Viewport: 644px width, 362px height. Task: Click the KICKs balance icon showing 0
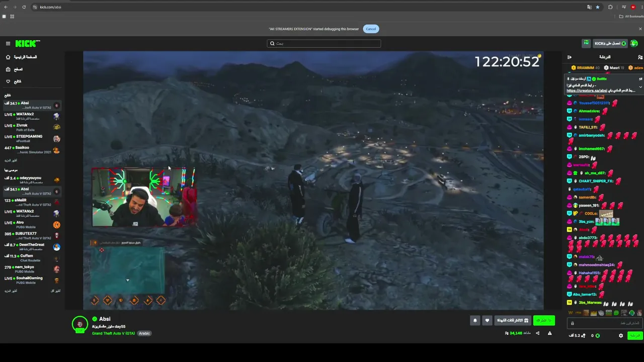click(x=595, y=336)
